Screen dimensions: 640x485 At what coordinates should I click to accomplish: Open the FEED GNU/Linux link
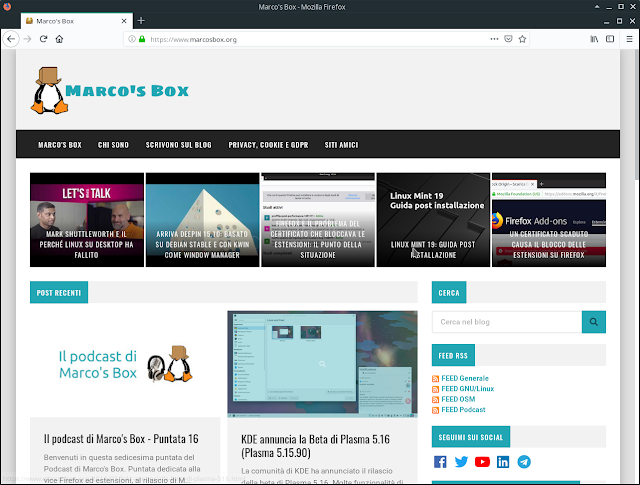(x=468, y=389)
